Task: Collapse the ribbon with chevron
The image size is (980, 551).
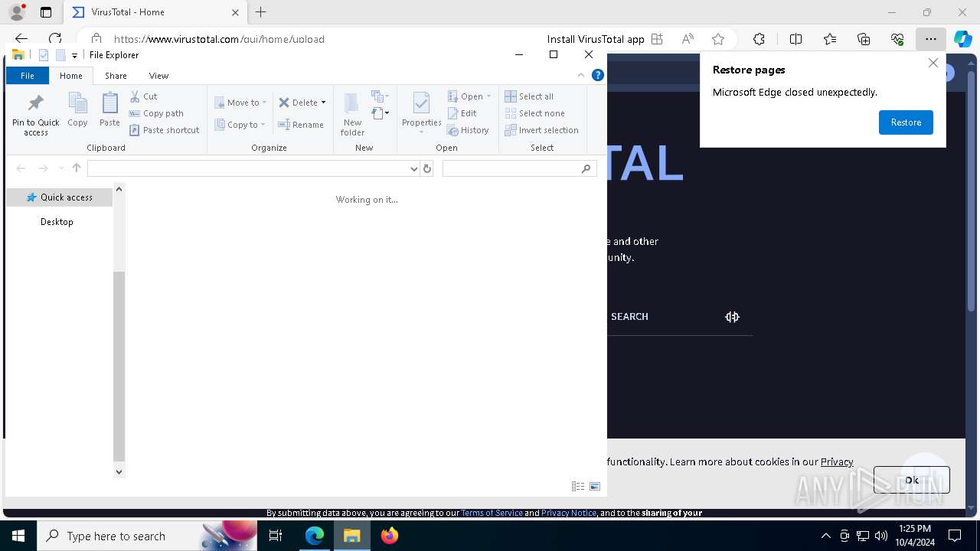Action: coord(581,75)
